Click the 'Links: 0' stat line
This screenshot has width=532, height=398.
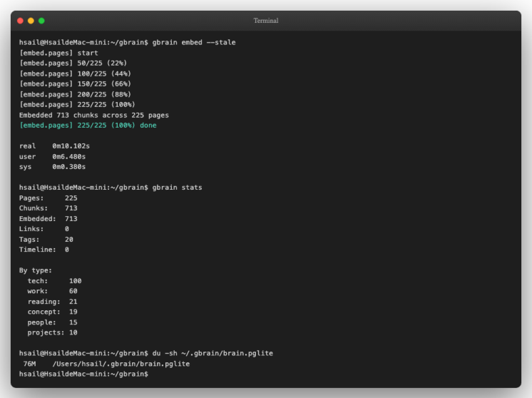tap(44, 229)
